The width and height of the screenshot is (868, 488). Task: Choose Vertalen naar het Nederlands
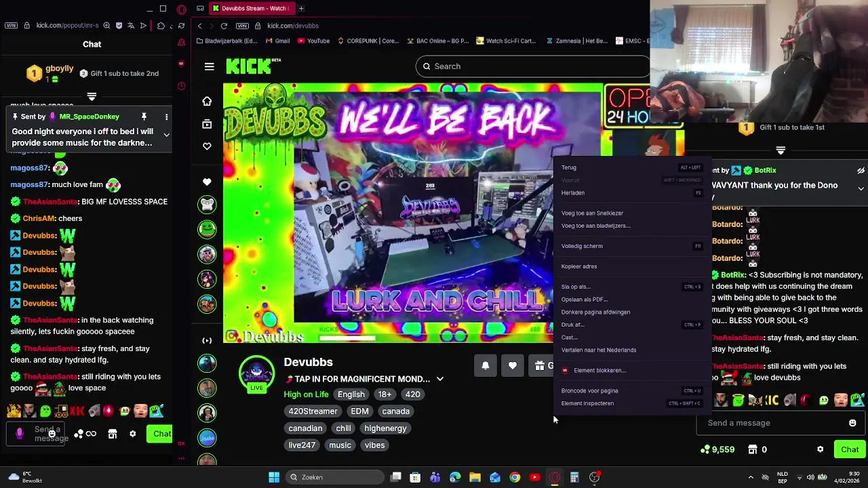tap(631, 350)
